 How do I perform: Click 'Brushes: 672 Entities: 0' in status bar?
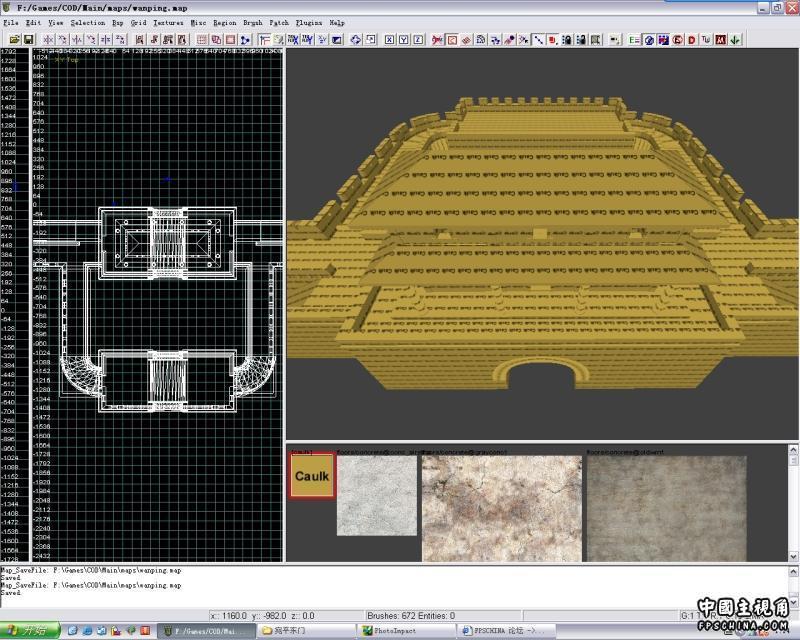coord(411,616)
